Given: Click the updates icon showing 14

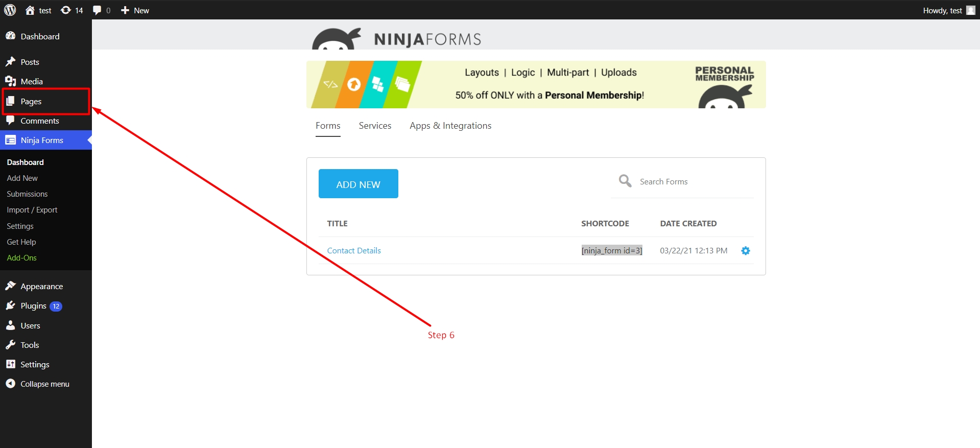Looking at the screenshot, I should (66, 10).
